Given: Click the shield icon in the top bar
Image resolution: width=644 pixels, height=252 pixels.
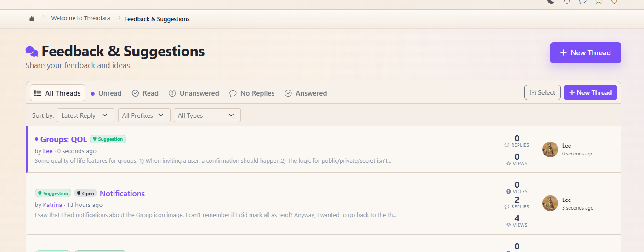Looking at the screenshot, I should point(614,1).
